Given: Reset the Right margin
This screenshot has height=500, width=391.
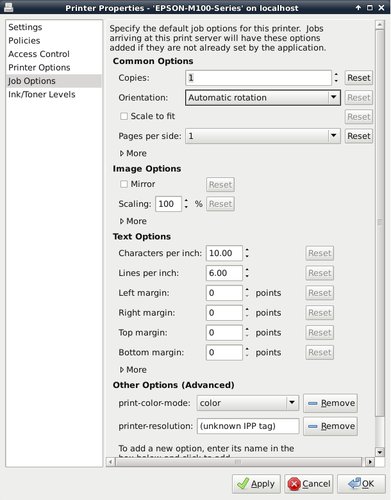Looking at the screenshot, I should (x=320, y=313).
